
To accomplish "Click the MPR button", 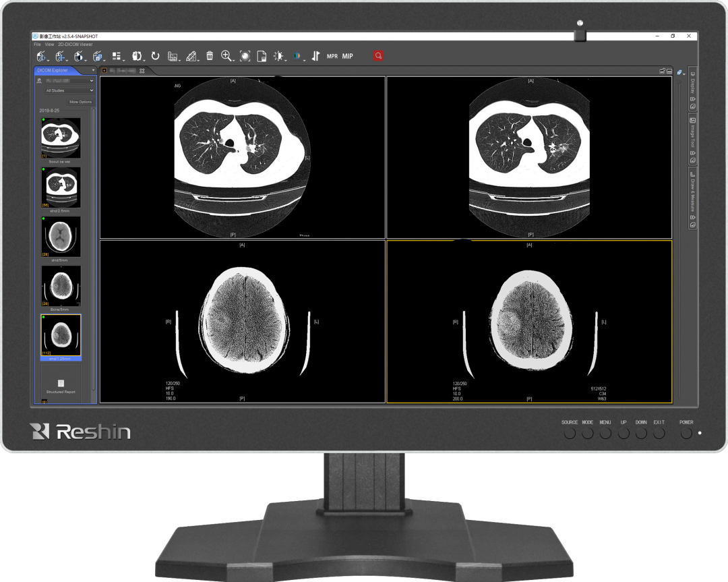I will (x=332, y=56).
